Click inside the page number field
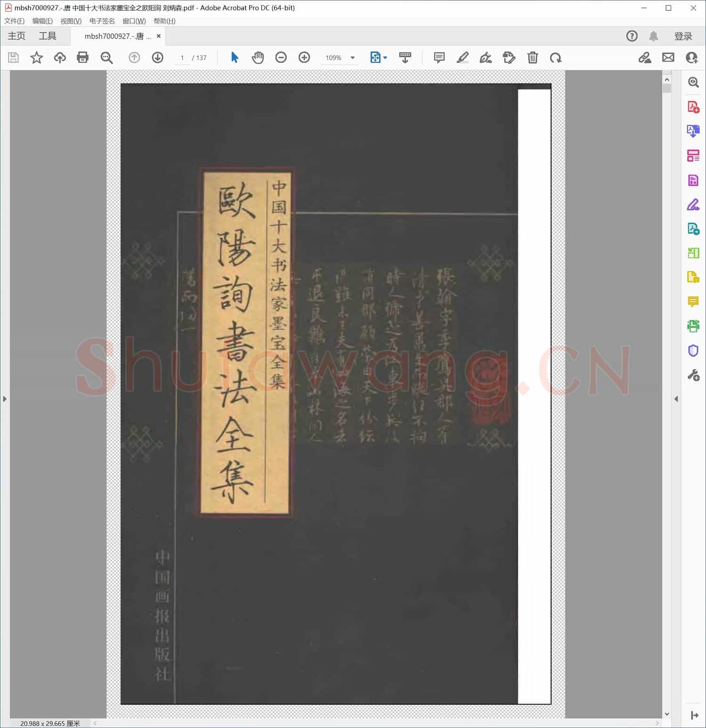The width and height of the screenshot is (706, 728). [183, 57]
